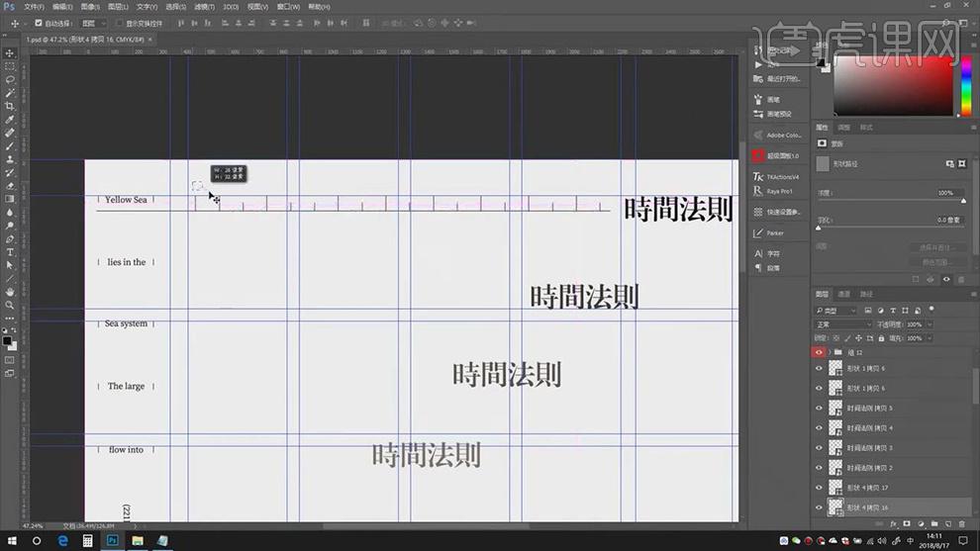Hide layer 时间法则 拷贝 4
Image resolution: width=980 pixels, height=551 pixels.
819,428
